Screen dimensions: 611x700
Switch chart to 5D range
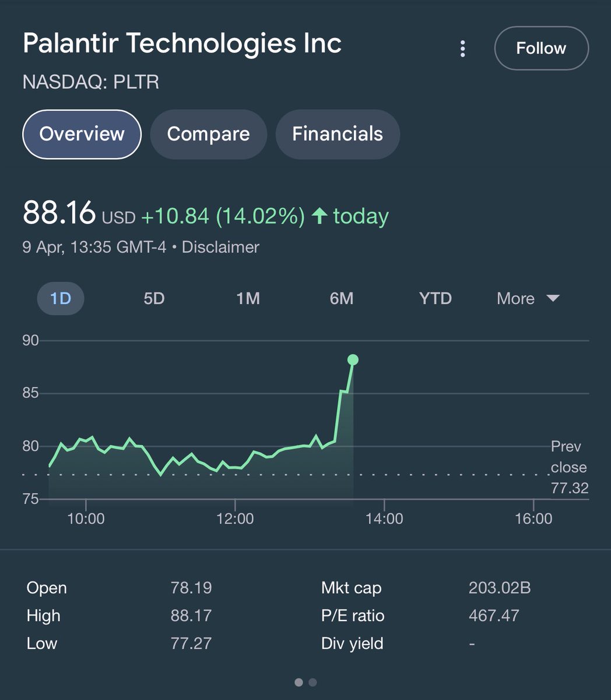(154, 299)
